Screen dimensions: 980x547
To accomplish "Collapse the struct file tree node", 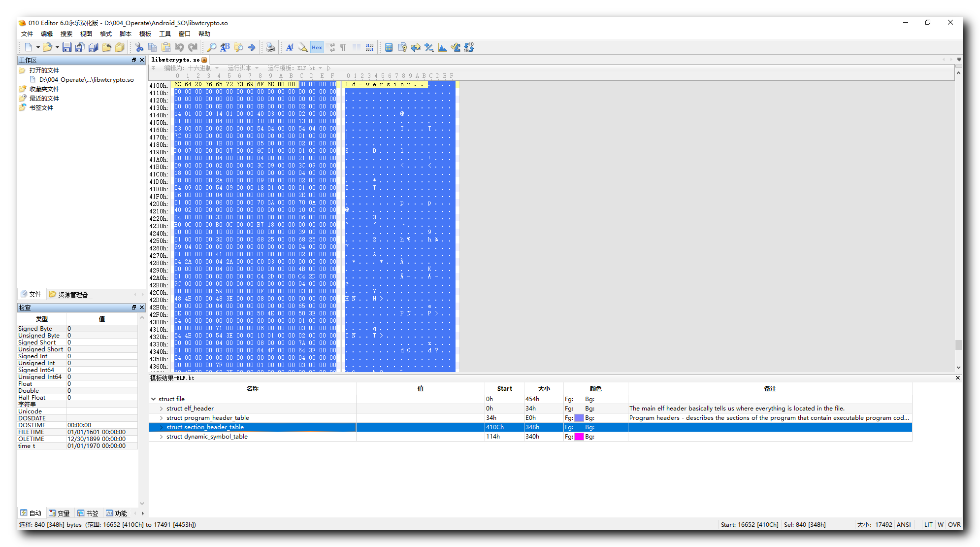I will 154,399.
